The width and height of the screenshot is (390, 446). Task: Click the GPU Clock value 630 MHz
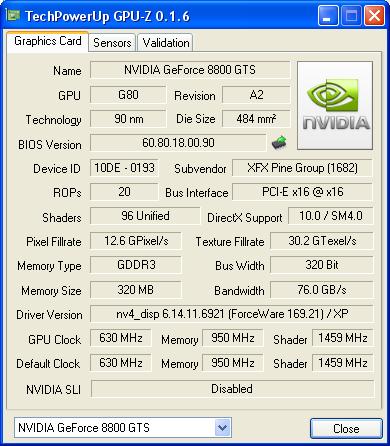click(x=121, y=338)
